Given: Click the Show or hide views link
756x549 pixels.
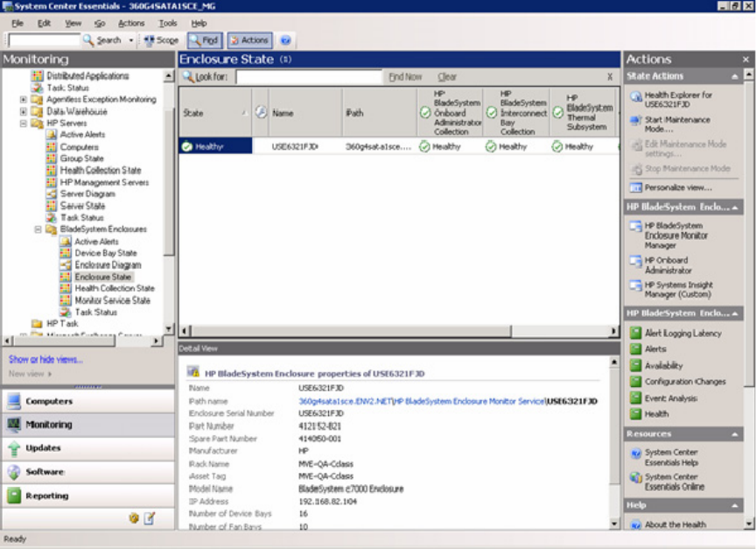Looking at the screenshot, I should tap(45, 360).
